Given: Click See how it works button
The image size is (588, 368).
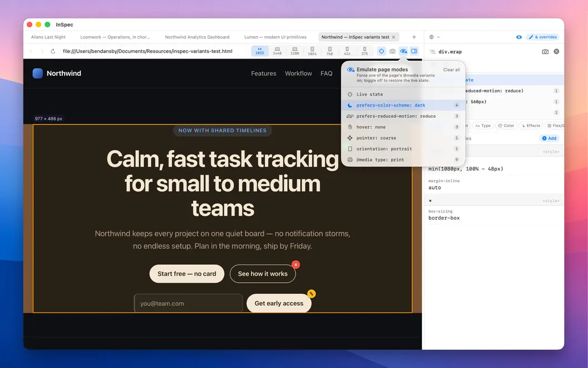Looking at the screenshot, I should tap(262, 274).
